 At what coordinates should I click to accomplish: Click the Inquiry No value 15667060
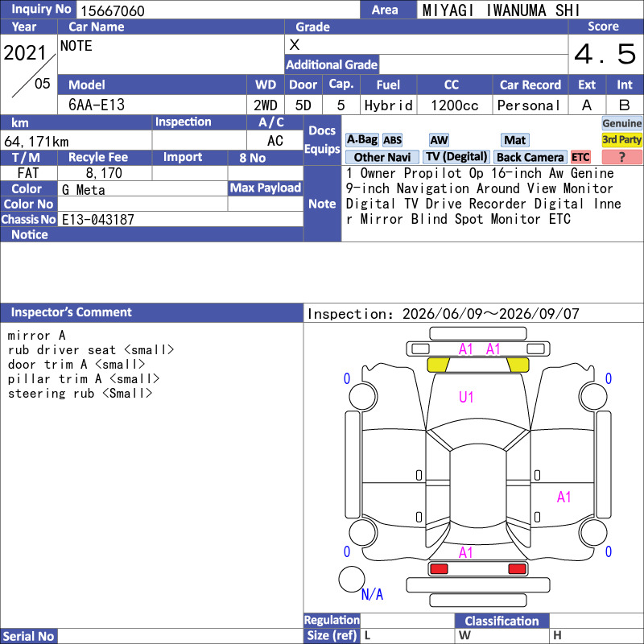coord(113,10)
